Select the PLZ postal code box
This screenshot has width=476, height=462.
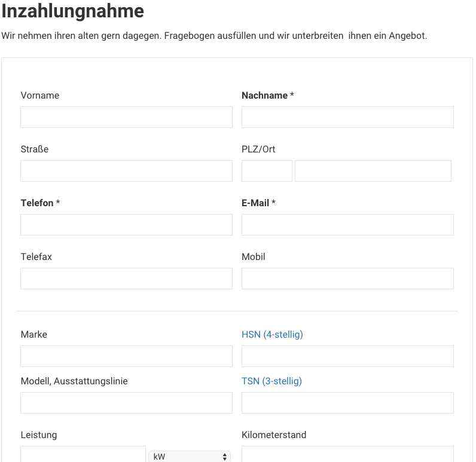point(267,171)
